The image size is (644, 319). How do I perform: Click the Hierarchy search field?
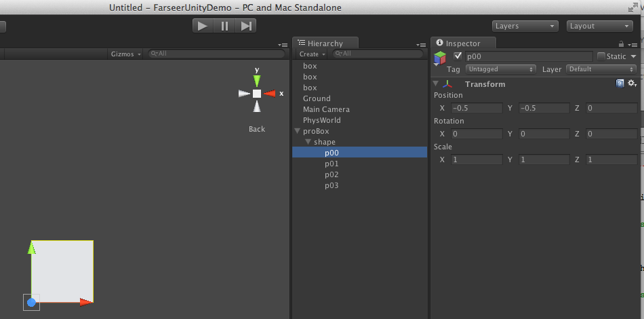pos(378,54)
